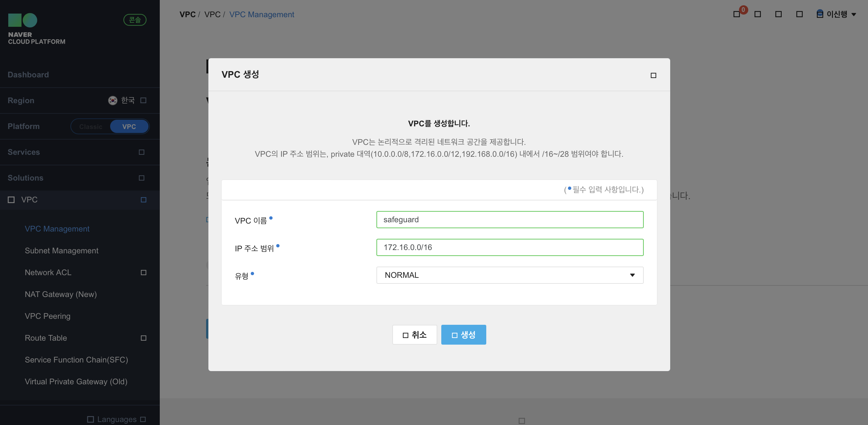Image resolution: width=868 pixels, height=425 pixels.
Task: Open the 유형 NORMAL dropdown
Action: 509,276
